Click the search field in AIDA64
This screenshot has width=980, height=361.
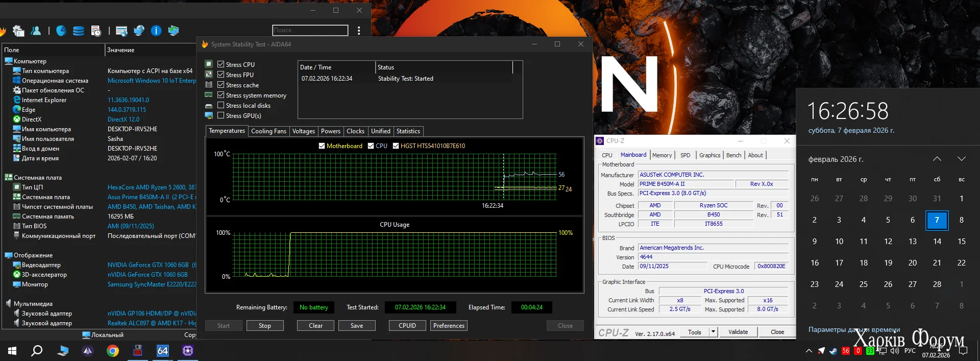pyautogui.click(x=310, y=31)
